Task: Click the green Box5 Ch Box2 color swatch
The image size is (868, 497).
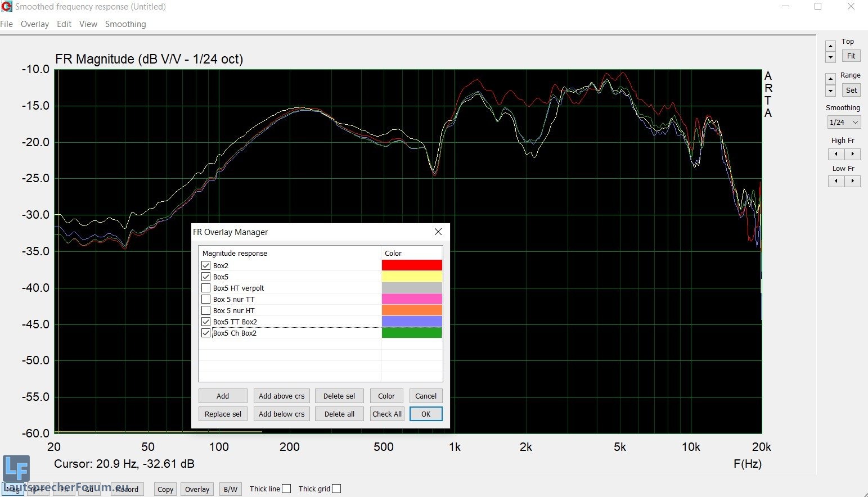Action: click(x=412, y=333)
